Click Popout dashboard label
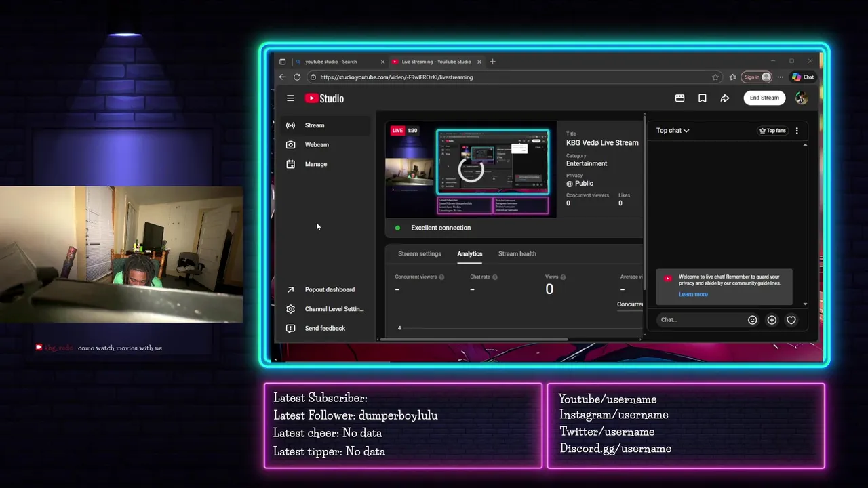The height and width of the screenshot is (488, 868). click(330, 289)
